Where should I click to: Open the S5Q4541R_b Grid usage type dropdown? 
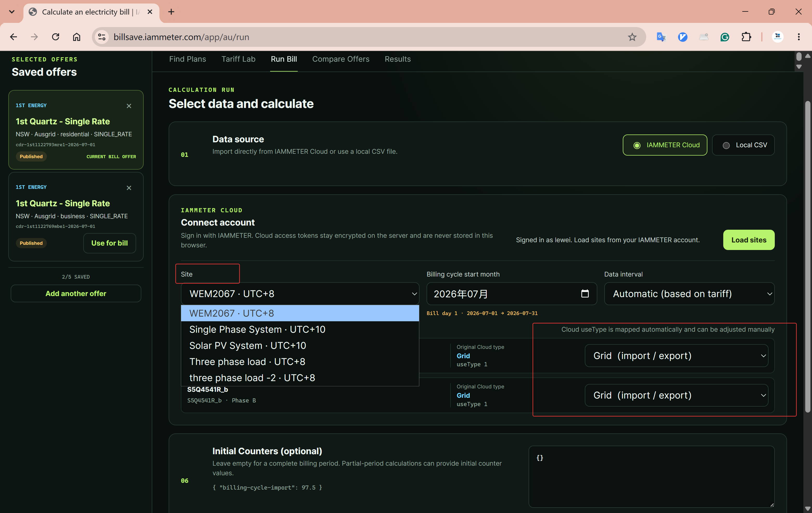(x=676, y=395)
